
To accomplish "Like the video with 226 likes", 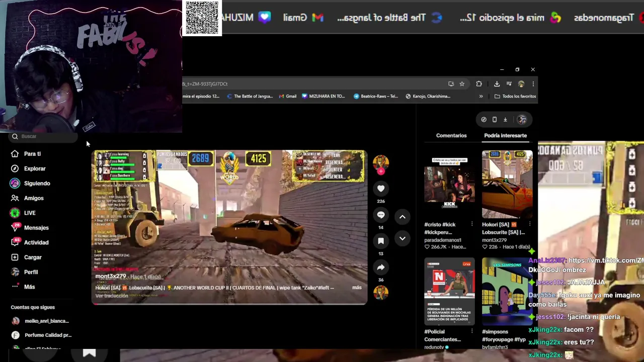I will (381, 189).
